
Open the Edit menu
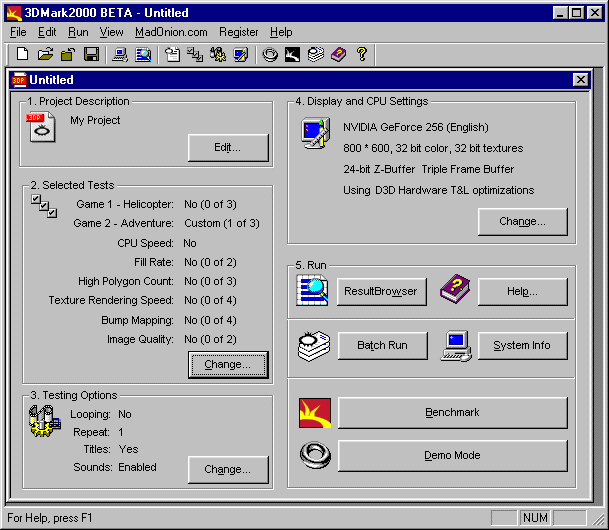click(47, 32)
